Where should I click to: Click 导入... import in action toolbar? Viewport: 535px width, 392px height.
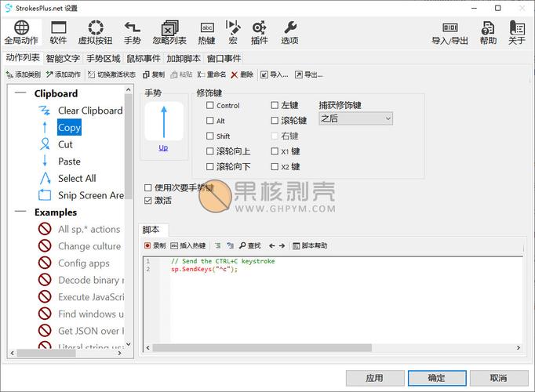pyautogui.click(x=275, y=74)
